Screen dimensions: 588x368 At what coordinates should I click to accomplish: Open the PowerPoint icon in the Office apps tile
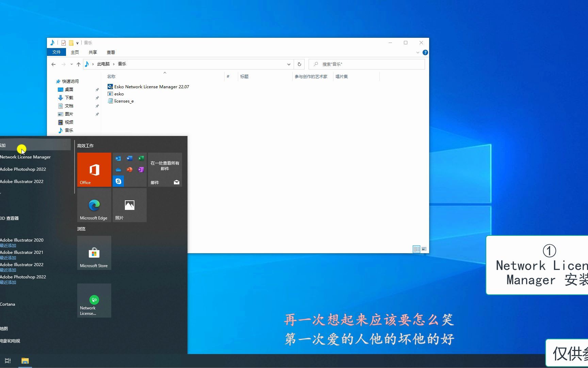(x=130, y=170)
